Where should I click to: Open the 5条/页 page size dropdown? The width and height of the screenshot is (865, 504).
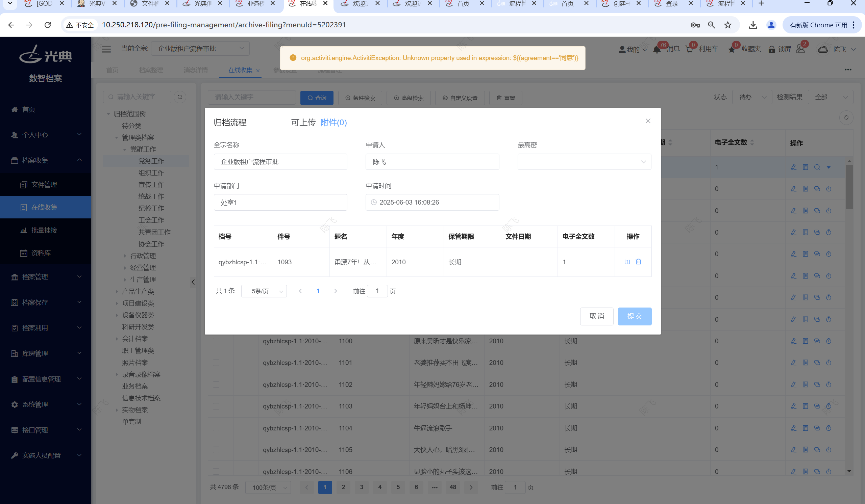click(x=264, y=291)
